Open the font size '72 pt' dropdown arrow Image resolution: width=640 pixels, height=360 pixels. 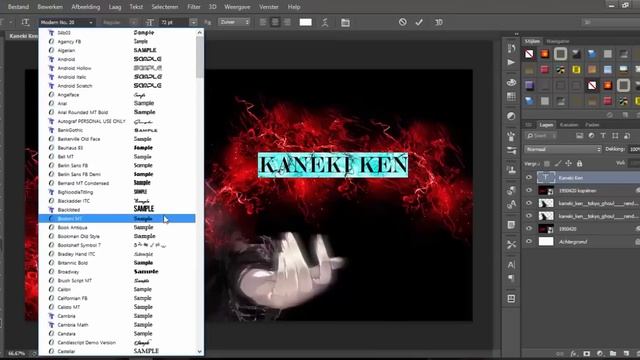(193, 22)
